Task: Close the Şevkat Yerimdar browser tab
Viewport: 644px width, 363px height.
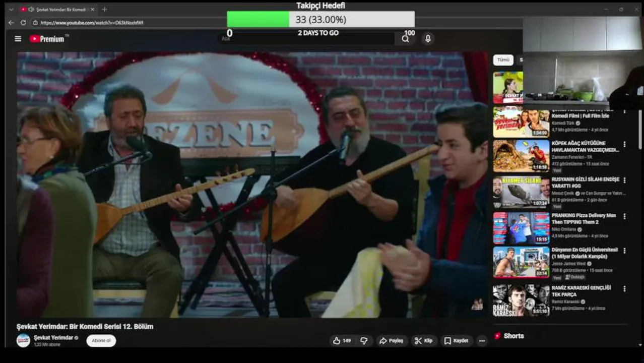Action: click(x=92, y=10)
